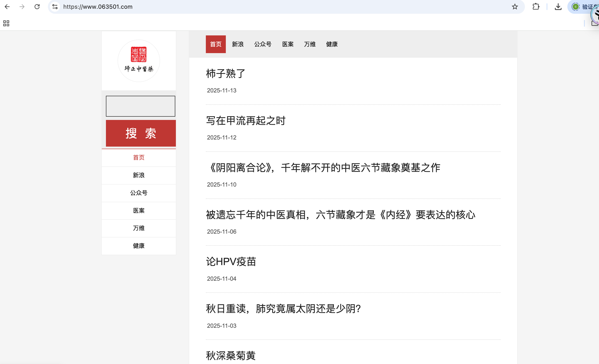
Task: Open 健康 in the sidebar menu
Action: point(139,246)
